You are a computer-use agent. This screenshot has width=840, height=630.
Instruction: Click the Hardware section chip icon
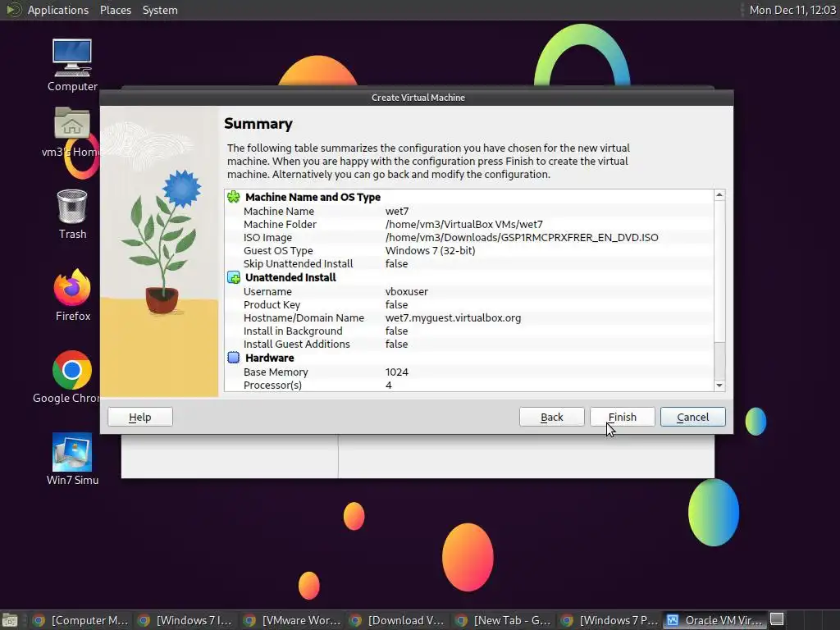pyautogui.click(x=234, y=358)
